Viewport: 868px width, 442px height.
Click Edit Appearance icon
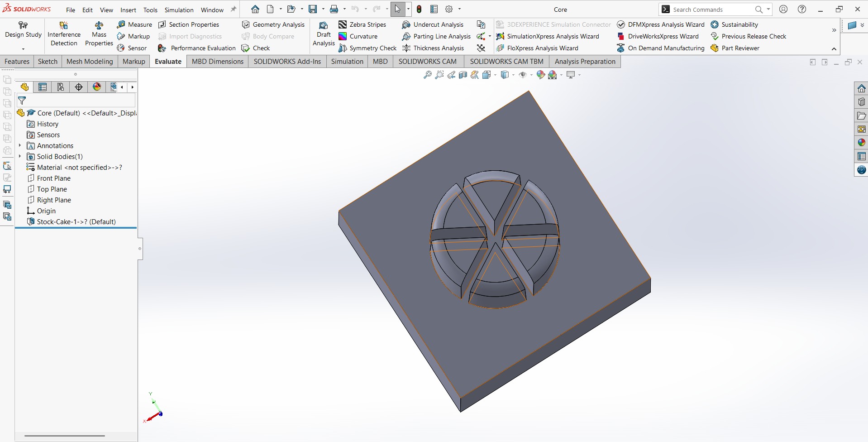541,75
